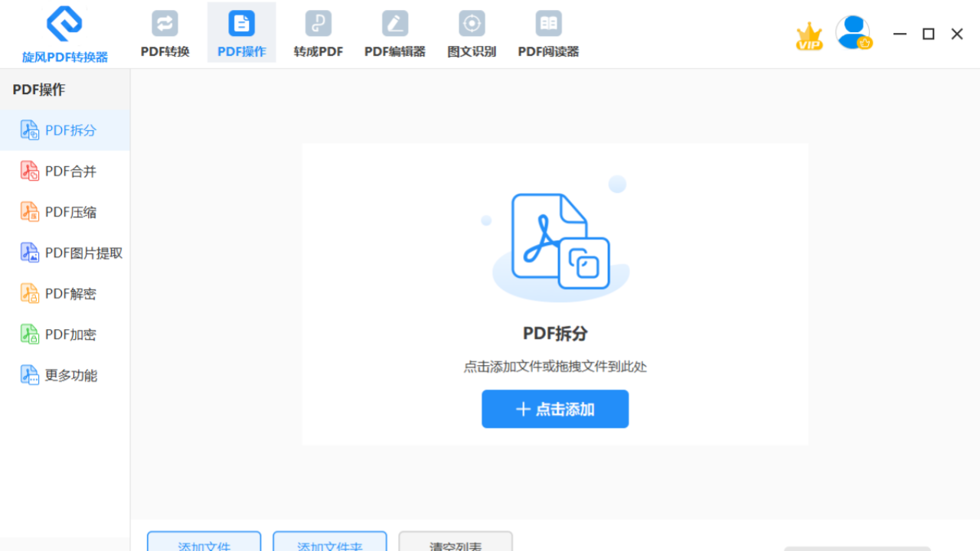The height and width of the screenshot is (551, 980).
Task: Open the PDF解密 tool
Action: coord(71,293)
